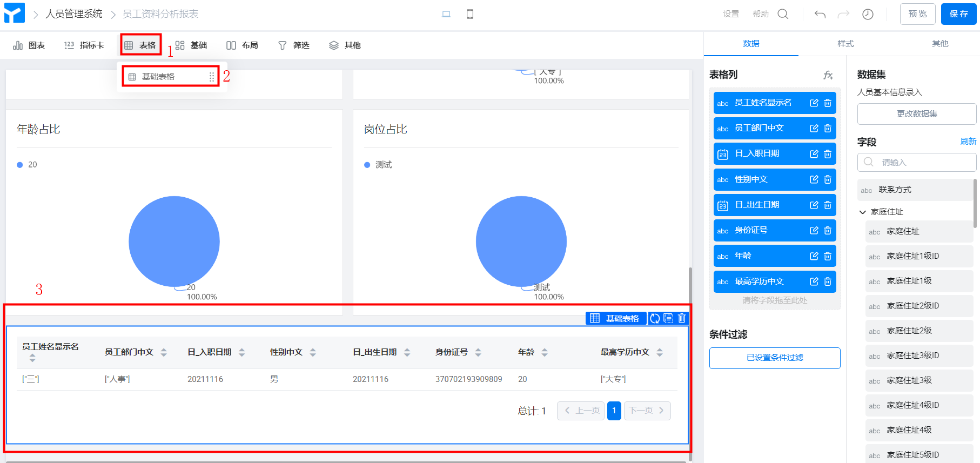Delete the 最高学历中文 column

828,281
